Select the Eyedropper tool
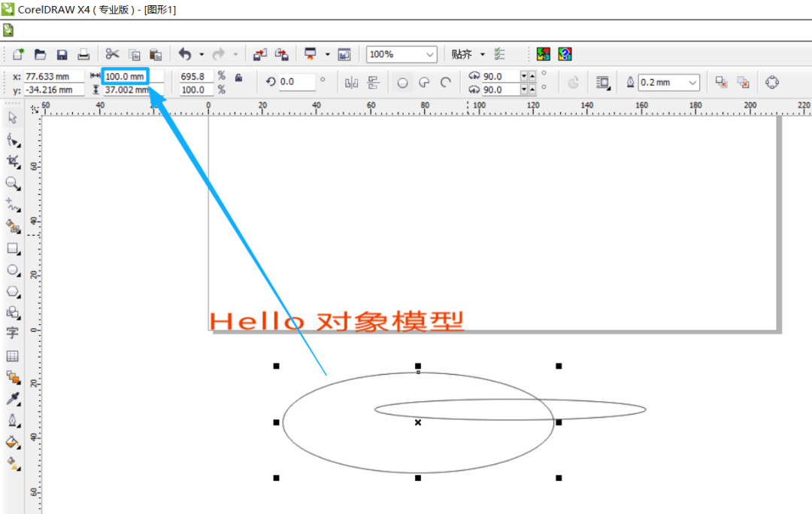The image size is (812, 514). tap(13, 399)
